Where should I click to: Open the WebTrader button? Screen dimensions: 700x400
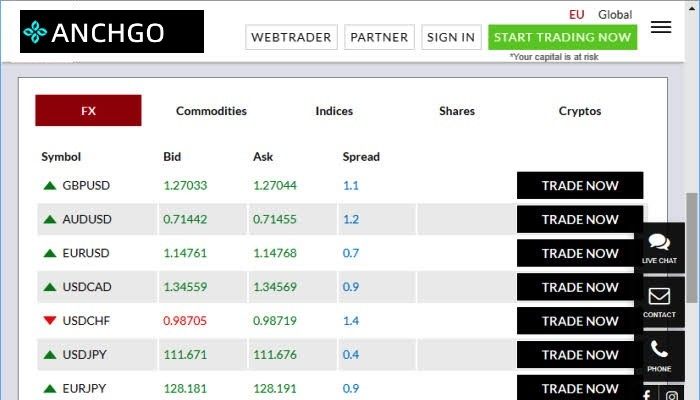point(291,37)
